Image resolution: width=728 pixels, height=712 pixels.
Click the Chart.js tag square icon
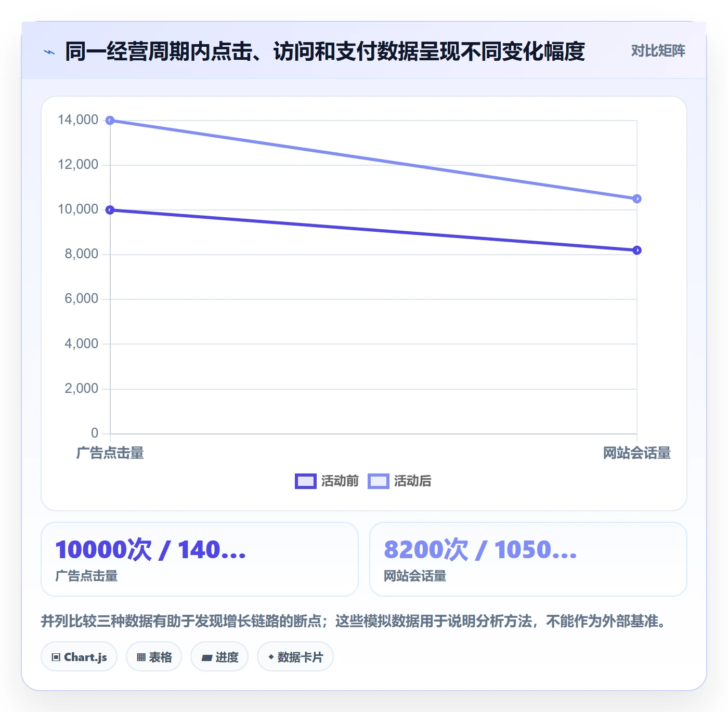[x=56, y=657]
